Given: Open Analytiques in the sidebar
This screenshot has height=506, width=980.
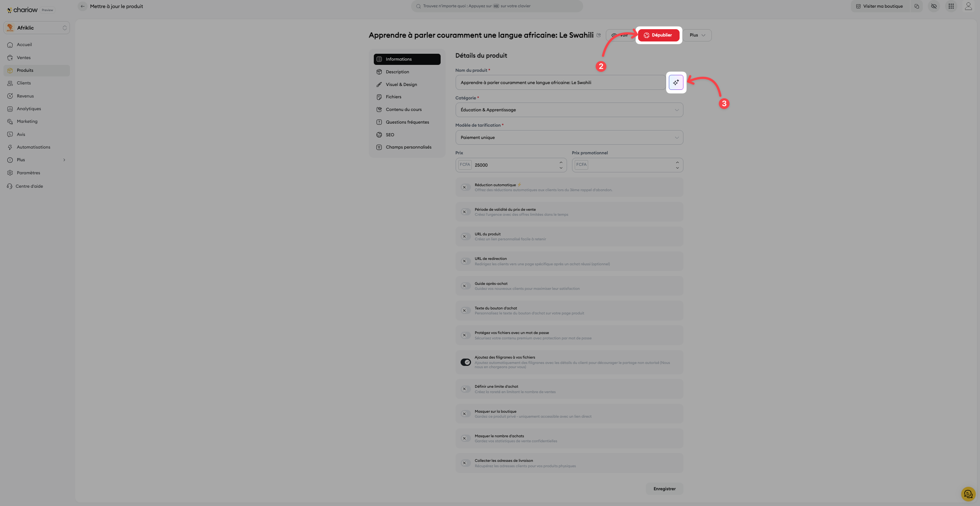Looking at the screenshot, I should pos(29,109).
